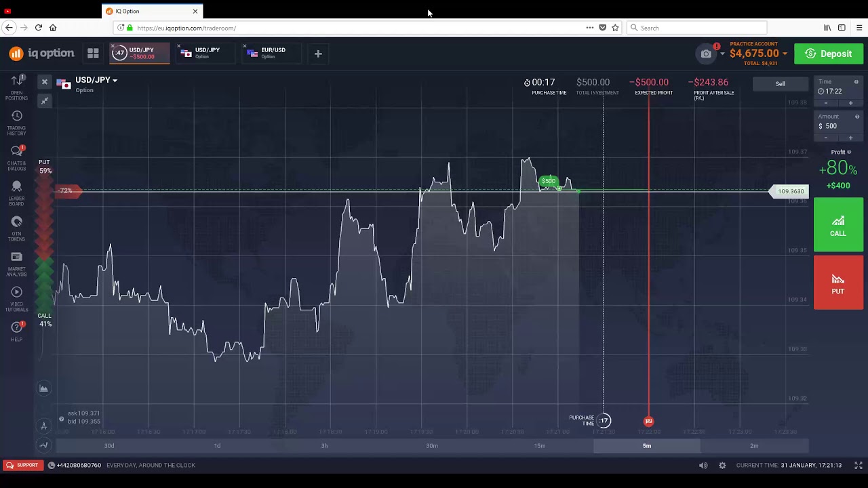Click the support phone number +442080680760

79,465
